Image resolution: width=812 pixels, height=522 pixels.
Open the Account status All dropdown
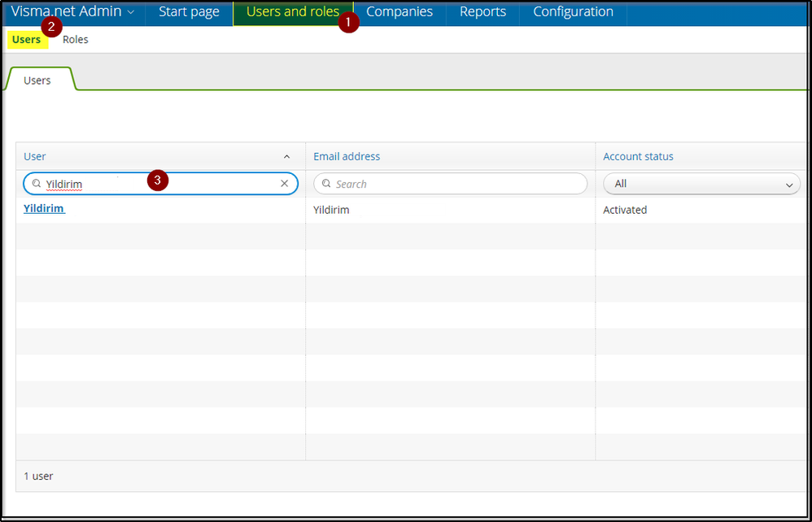point(701,184)
